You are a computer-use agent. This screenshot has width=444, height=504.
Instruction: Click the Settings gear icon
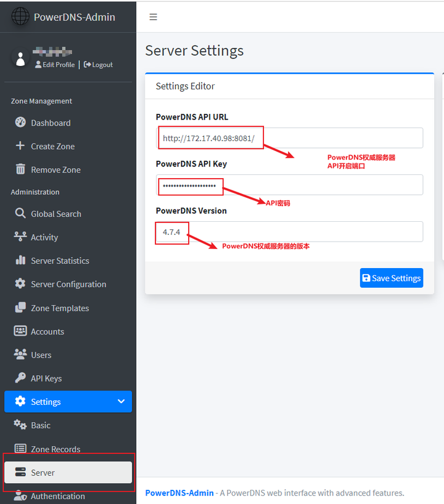[x=20, y=401]
